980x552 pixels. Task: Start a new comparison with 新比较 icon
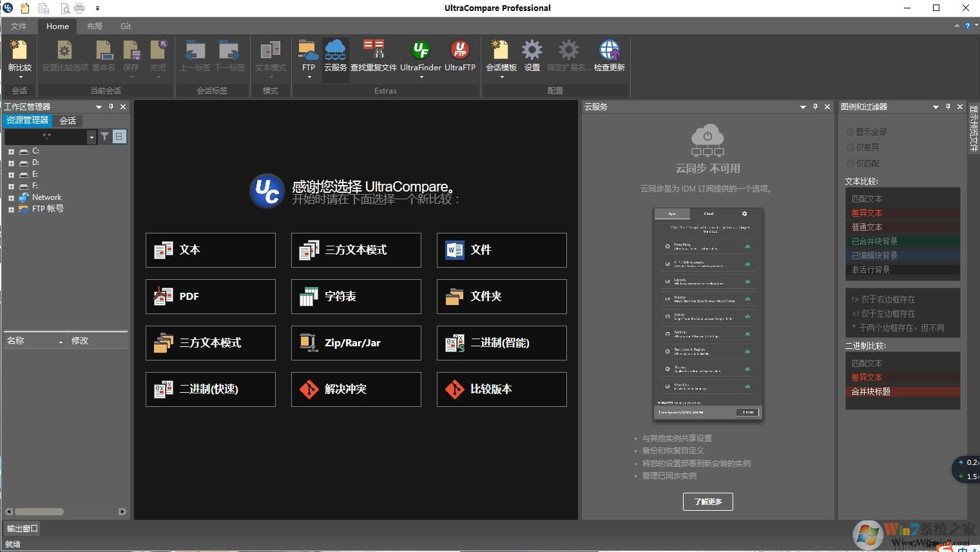click(x=19, y=52)
